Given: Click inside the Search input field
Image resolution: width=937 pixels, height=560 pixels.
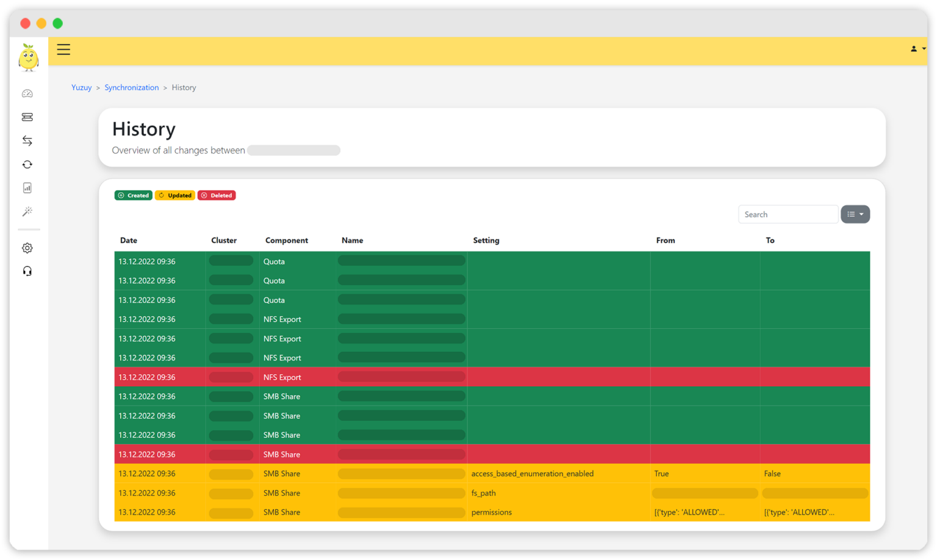Looking at the screenshot, I should [788, 214].
